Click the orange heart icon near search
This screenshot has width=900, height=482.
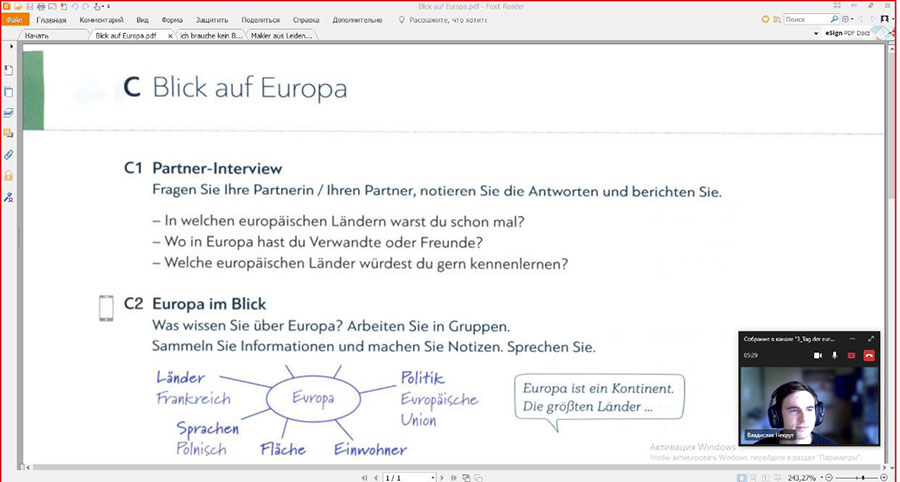click(x=765, y=20)
